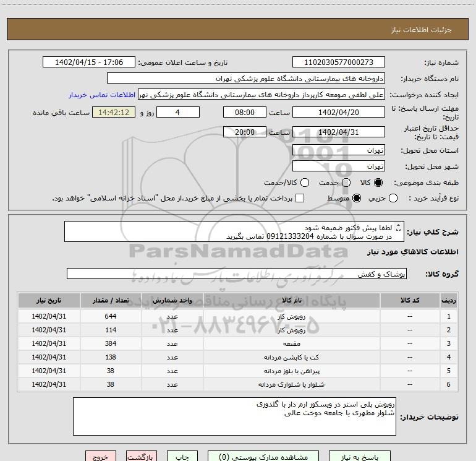Click the جزئیات اطلاعات نیاز header title
This screenshot has height=461, width=476.
(x=422, y=30)
